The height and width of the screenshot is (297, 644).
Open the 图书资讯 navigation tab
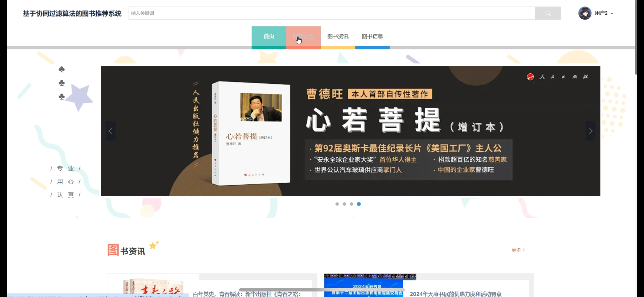coord(338,36)
